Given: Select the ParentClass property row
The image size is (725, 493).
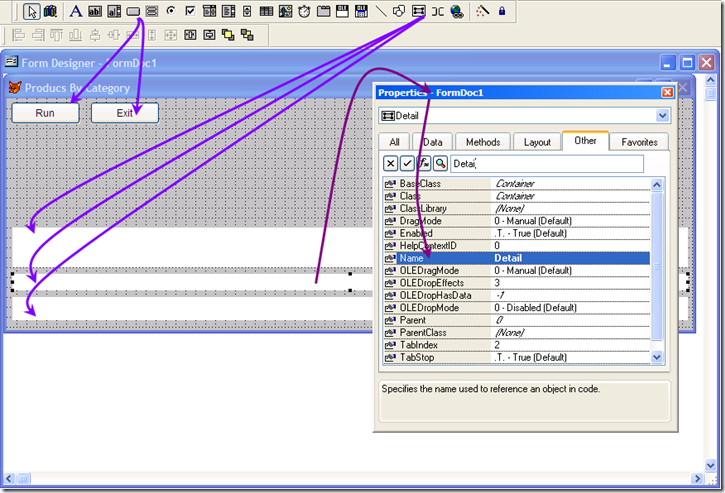Looking at the screenshot, I should coord(517,333).
